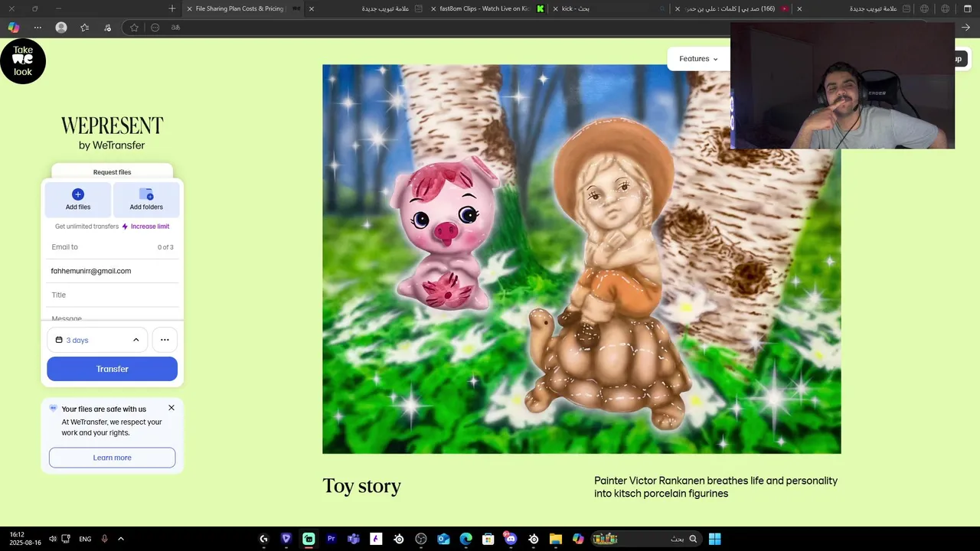Open the browser settings ellipsis menu

[38, 28]
